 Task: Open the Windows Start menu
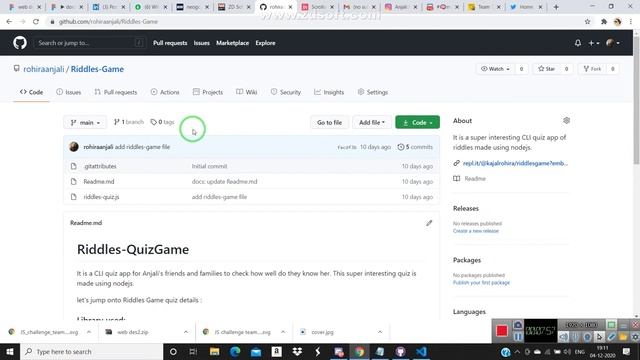(10, 351)
